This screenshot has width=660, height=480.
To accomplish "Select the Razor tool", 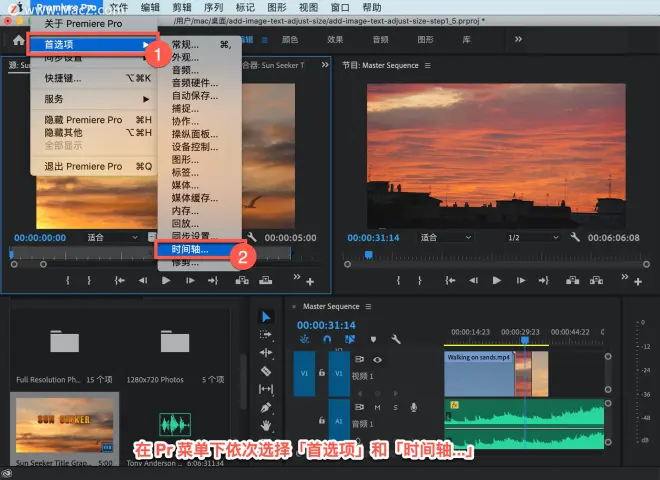I will [266, 371].
